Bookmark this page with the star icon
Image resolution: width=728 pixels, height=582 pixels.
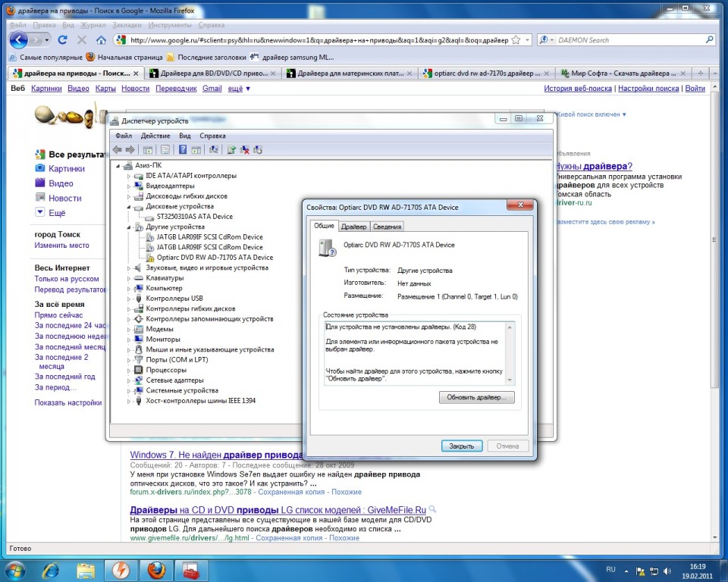[516, 40]
